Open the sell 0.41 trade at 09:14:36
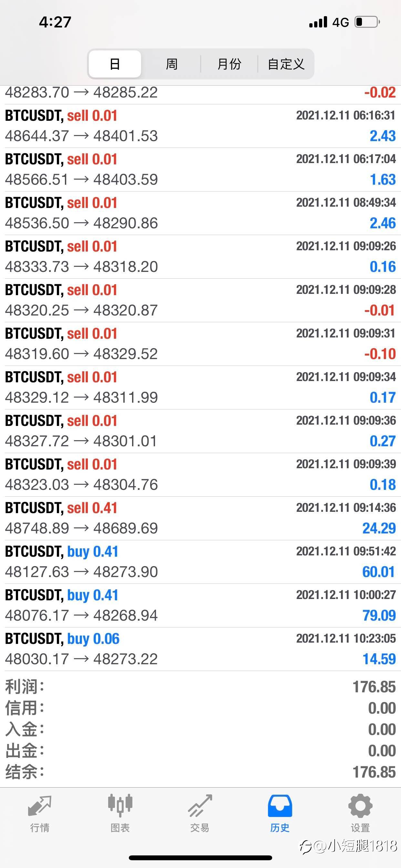The width and height of the screenshot is (401, 868). [x=200, y=518]
